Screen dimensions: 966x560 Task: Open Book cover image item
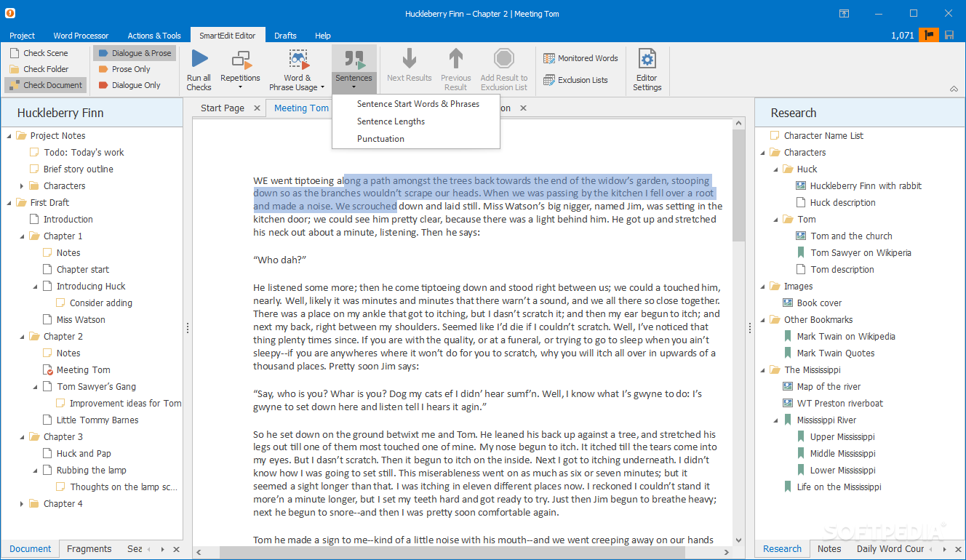(x=812, y=303)
